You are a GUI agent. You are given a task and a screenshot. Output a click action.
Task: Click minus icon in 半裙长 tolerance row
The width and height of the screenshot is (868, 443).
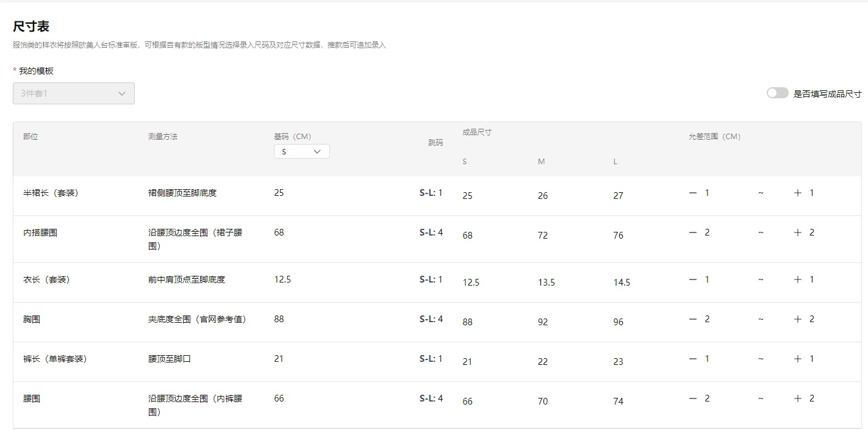click(x=692, y=193)
